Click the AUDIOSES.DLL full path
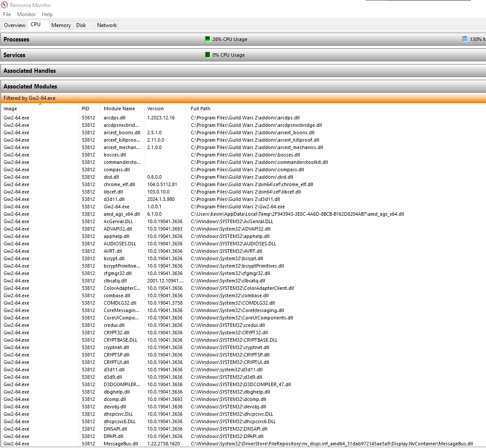Screen dimensions: 486x448 point(233,244)
